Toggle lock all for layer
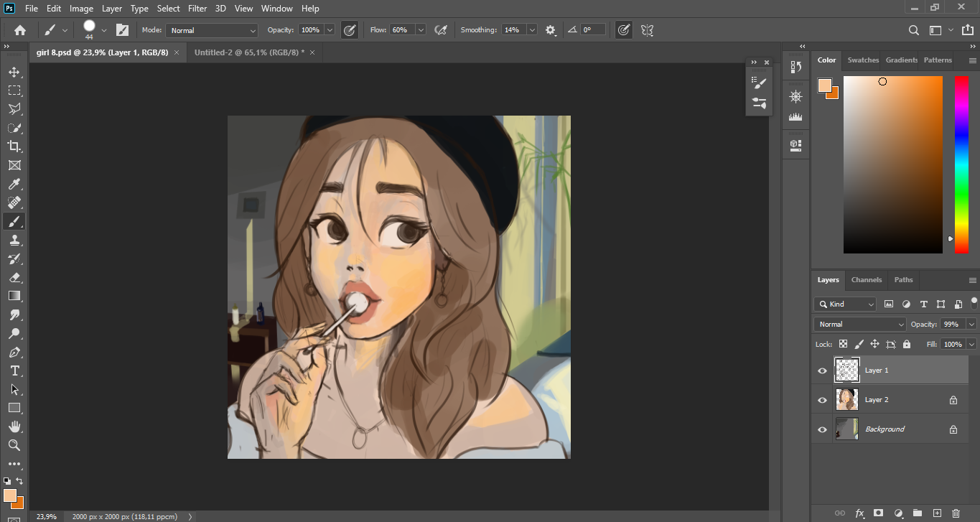Screen dimensions: 980x522 point(906,345)
